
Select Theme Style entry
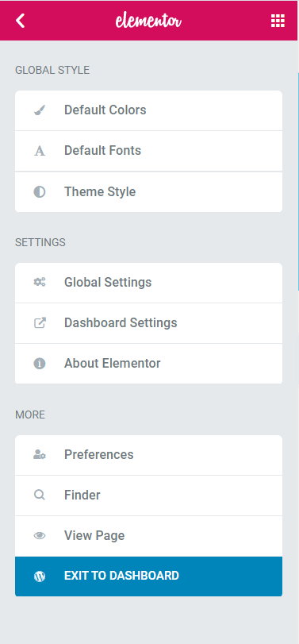(148, 192)
